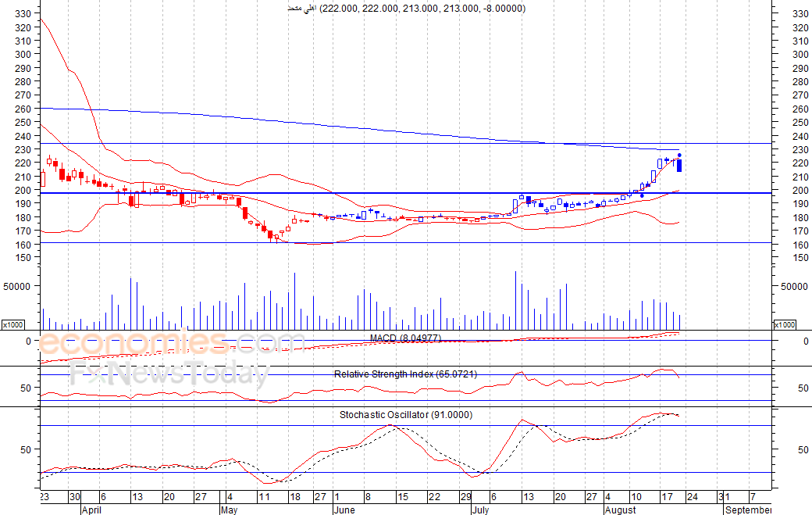Select date label 24 on the time axis
812x515 pixels.
693,497
